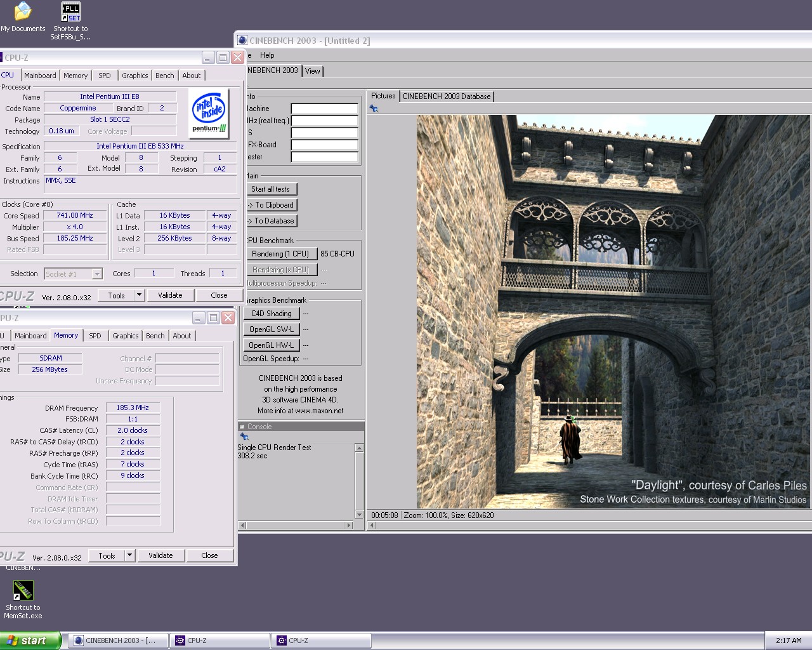Open the Memory tab in upper CPU-Z window
This screenshot has height=650, width=812.
[75, 76]
